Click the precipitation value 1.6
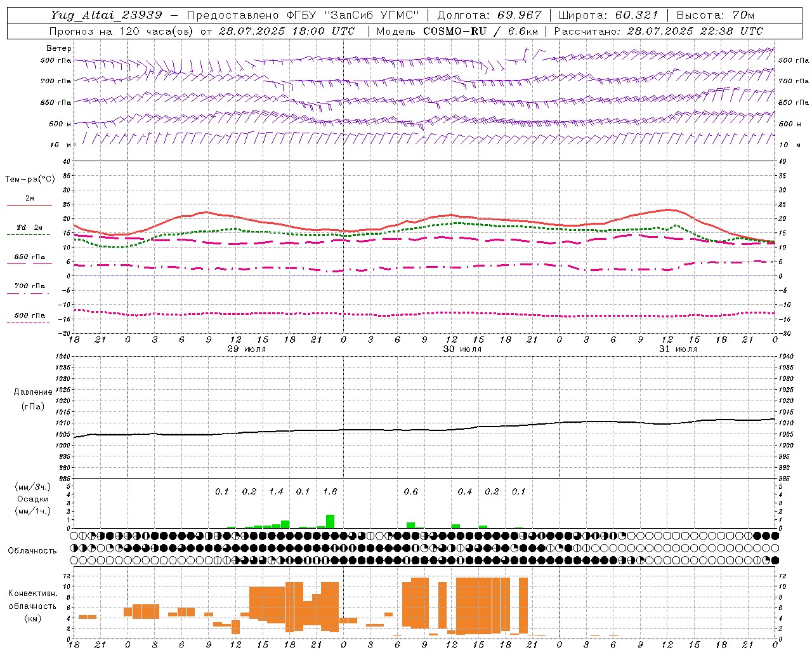 330,492
